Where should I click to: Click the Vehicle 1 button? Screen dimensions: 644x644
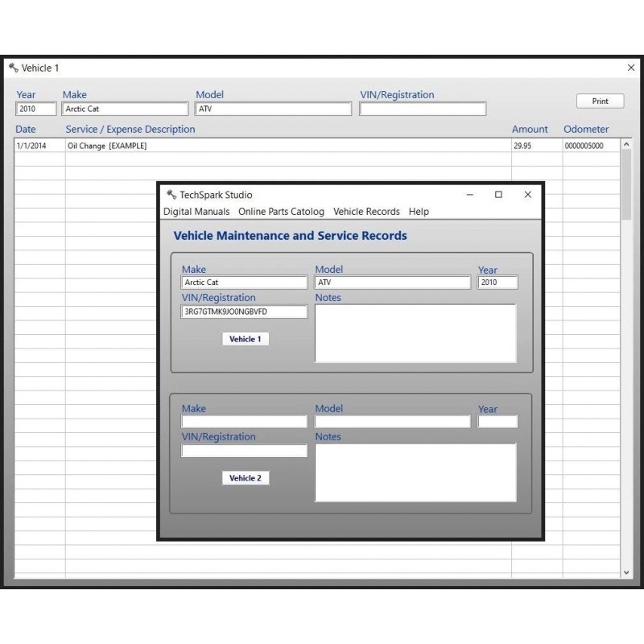pyautogui.click(x=246, y=339)
